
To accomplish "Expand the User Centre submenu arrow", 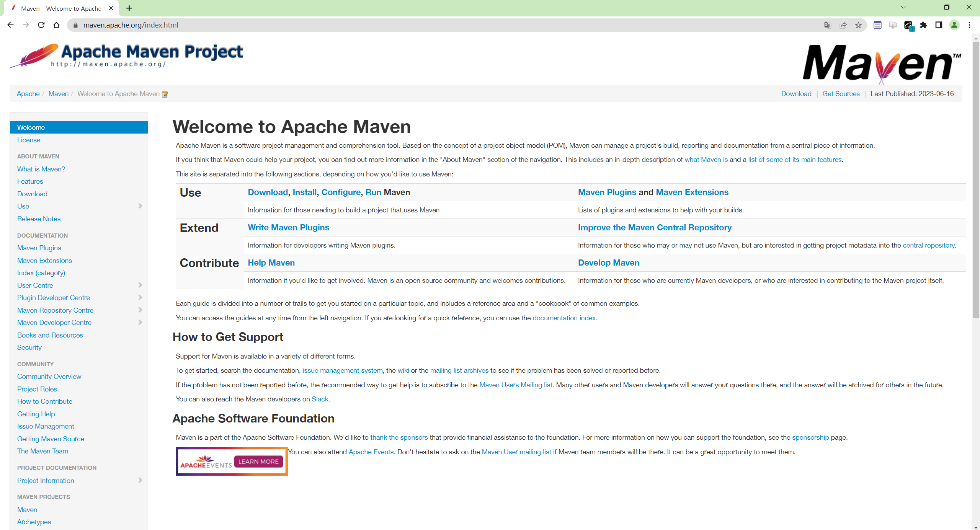I will coord(140,285).
